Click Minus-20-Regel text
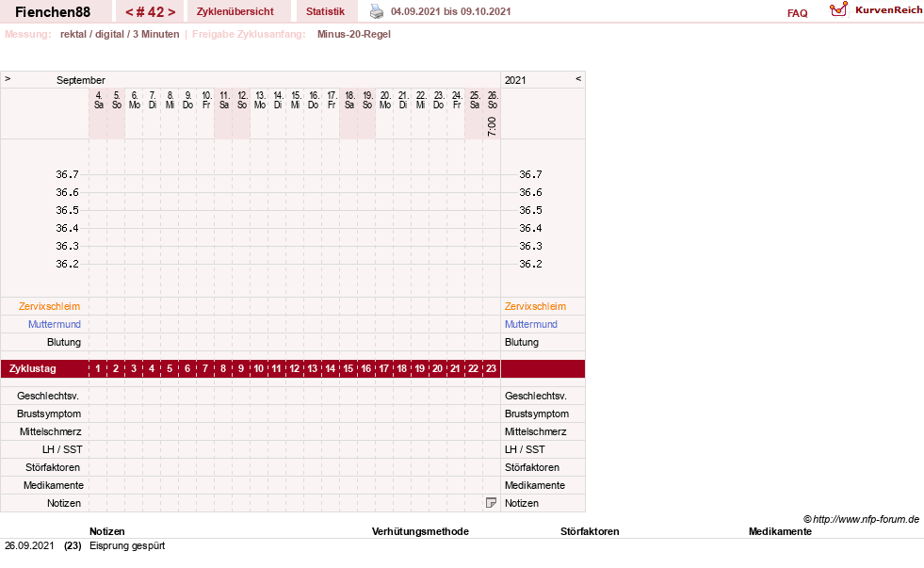924x568 pixels. [353, 34]
